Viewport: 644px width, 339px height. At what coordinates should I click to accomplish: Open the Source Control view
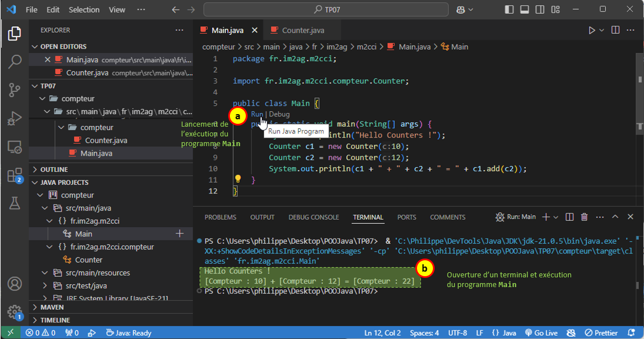tap(15, 90)
